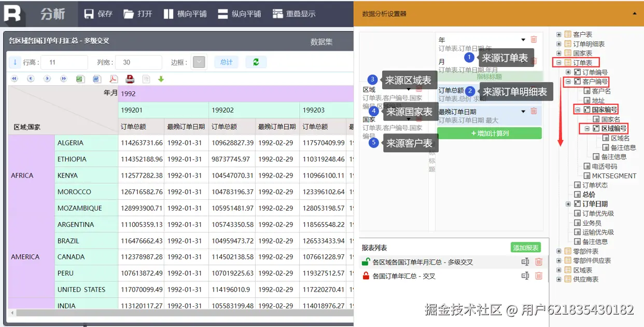Open the 边框 border dropdown

click(199, 62)
